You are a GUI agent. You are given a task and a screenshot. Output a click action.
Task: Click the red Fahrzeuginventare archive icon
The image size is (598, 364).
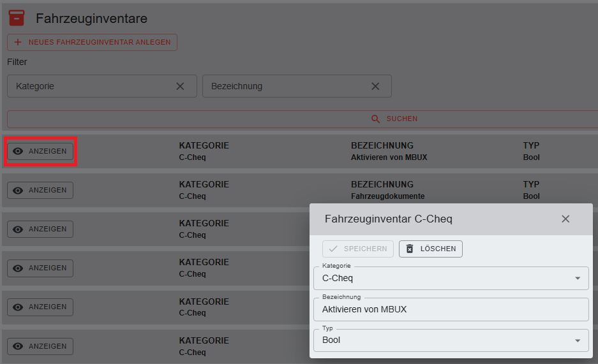[17, 18]
